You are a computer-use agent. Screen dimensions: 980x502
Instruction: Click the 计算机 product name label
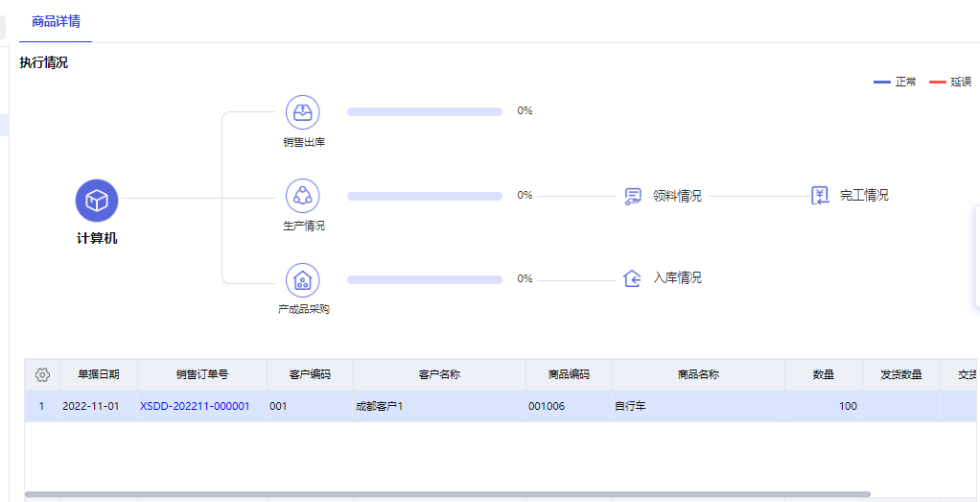97,238
